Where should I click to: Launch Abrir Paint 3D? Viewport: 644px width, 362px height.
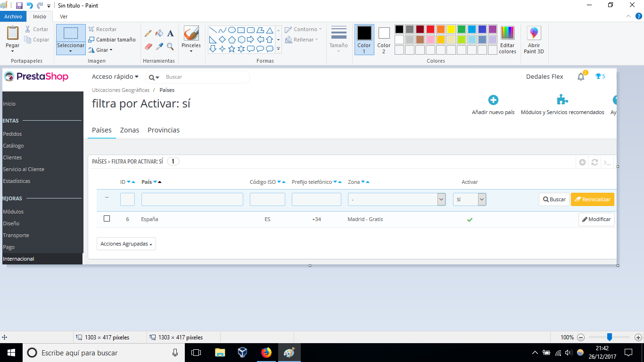534,40
